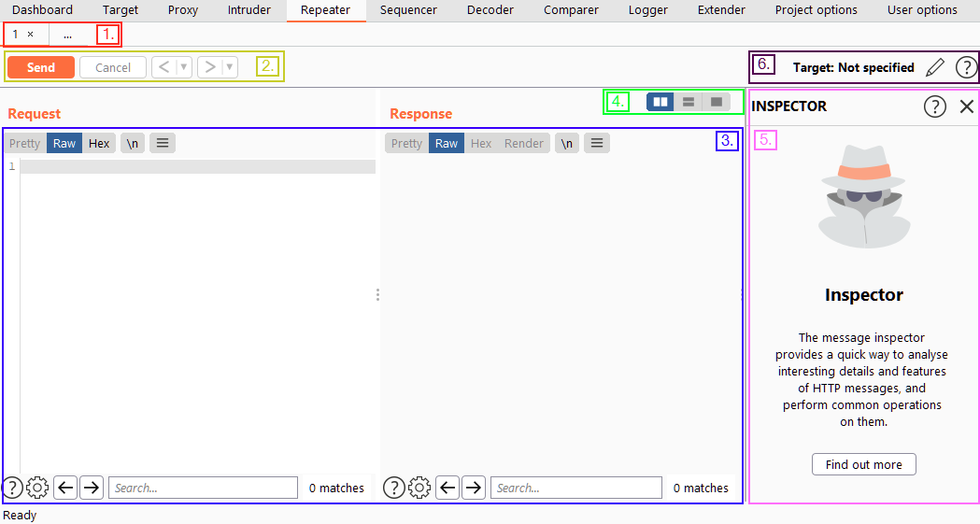980x524 pixels.
Task: Open the settings gear in the Response search bar
Action: pyautogui.click(x=419, y=488)
